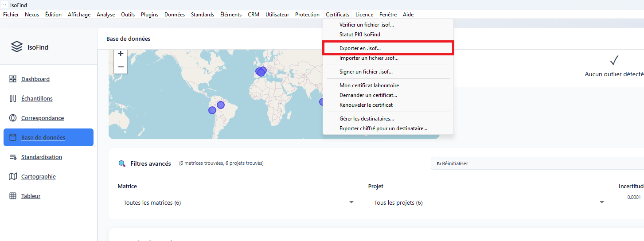Viewport: 644px width, 241px height.
Task: Open the Nexus menu
Action: click(32, 15)
